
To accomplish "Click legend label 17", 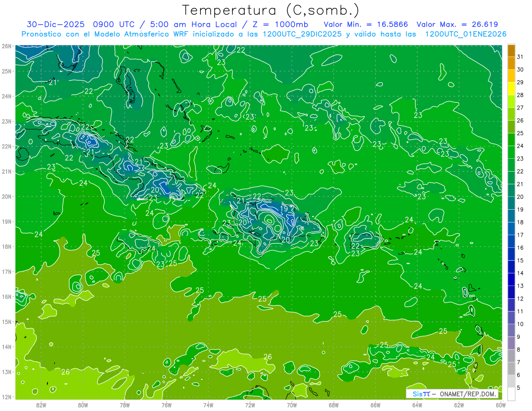I will [x=520, y=235].
